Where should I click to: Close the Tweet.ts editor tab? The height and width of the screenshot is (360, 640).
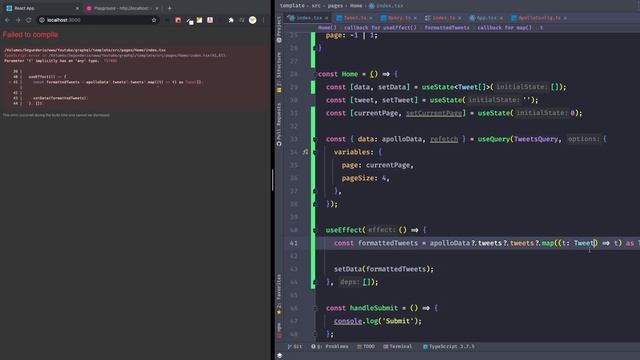coord(371,18)
